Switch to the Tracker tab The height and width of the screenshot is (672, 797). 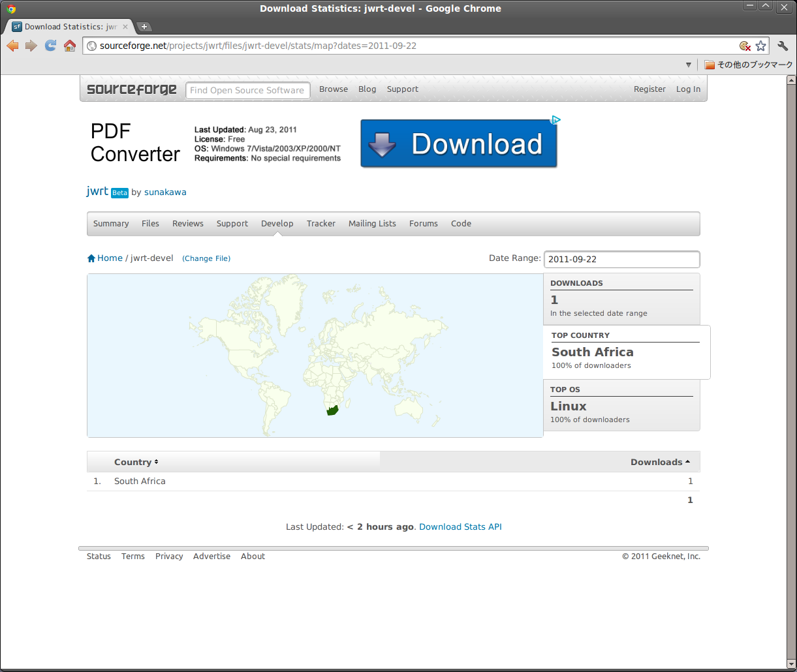(321, 224)
